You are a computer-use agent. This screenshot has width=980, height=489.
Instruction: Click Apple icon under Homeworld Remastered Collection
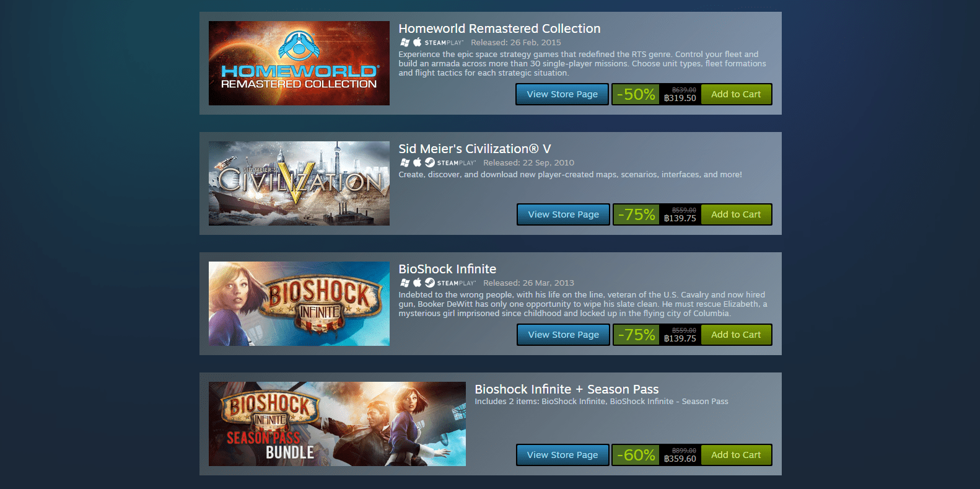click(x=418, y=42)
